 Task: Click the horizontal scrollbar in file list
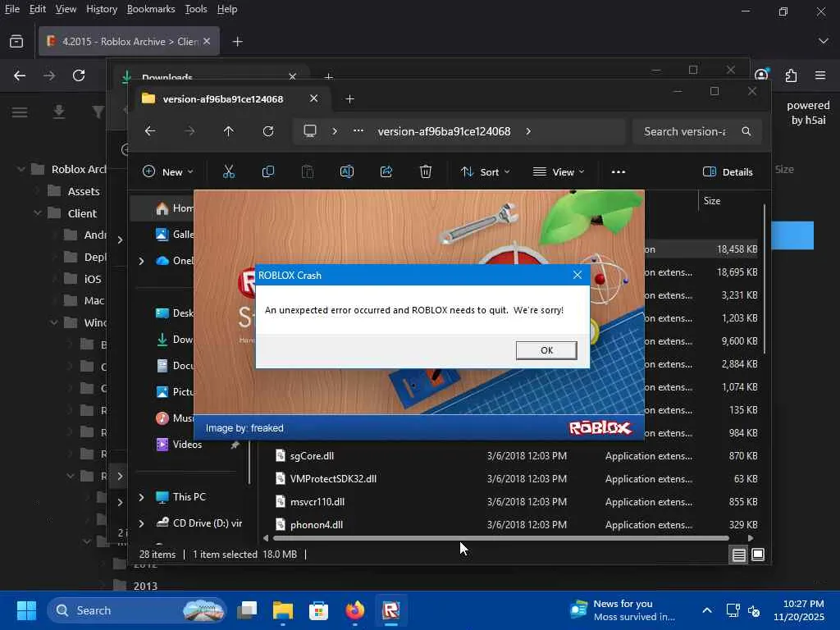click(500, 538)
